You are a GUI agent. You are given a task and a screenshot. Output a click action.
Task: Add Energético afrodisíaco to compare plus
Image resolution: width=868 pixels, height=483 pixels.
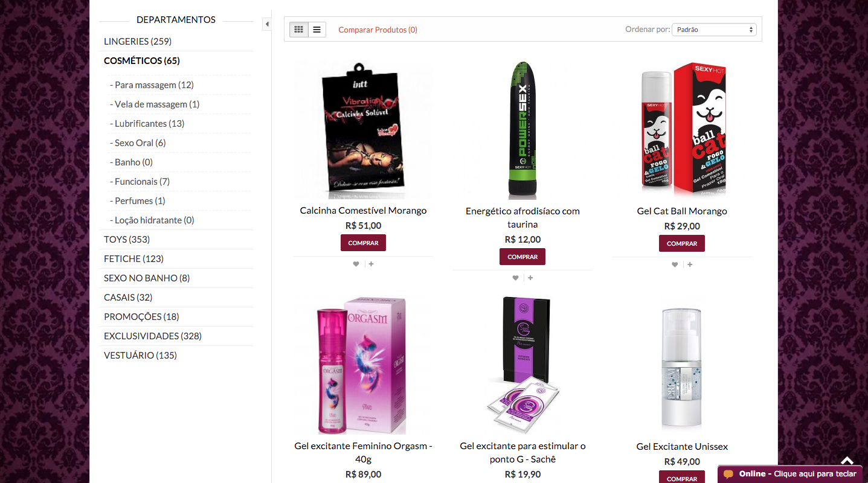pos(530,278)
